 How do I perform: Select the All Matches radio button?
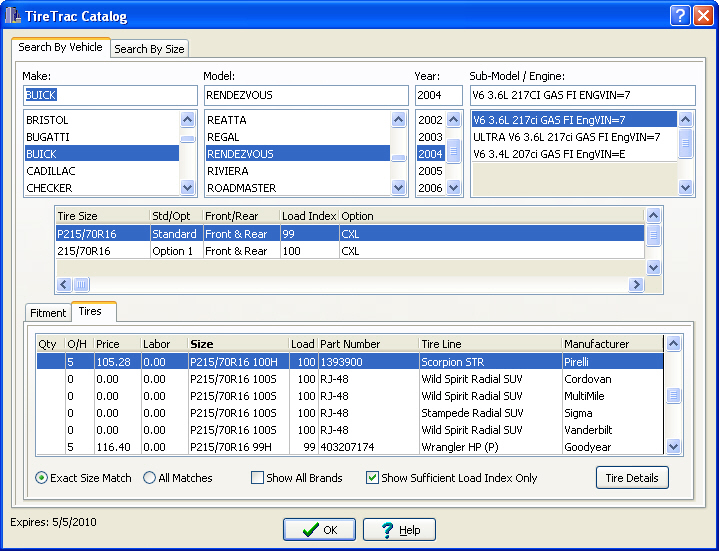(150, 478)
